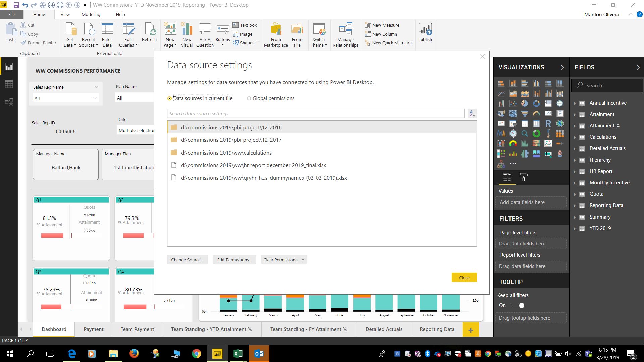Open Excel from the Windows taskbar
Screen dimensions: 644x362
point(238,354)
